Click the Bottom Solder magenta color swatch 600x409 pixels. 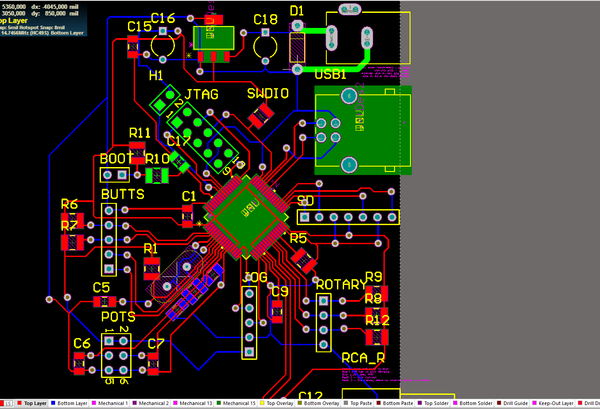click(455, 403)
